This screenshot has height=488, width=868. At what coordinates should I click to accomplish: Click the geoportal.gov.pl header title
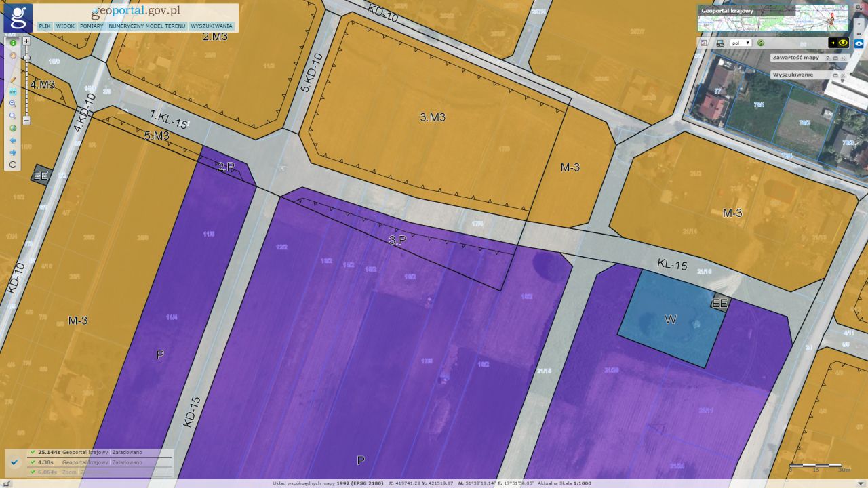coord(135,12)
